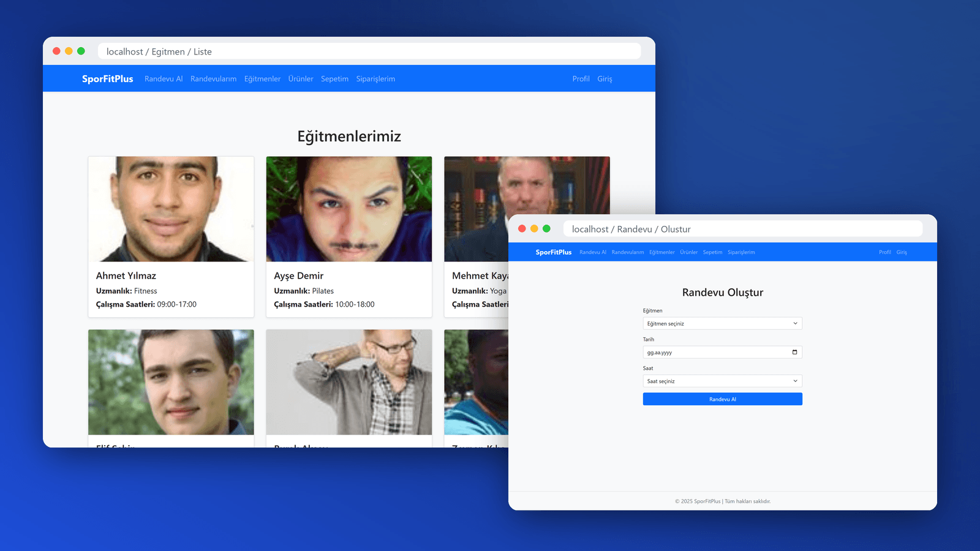Click Profil link in Randevu Olustur window
The height and width of the screenshot is (551, 980).
[x=885, y=252]
